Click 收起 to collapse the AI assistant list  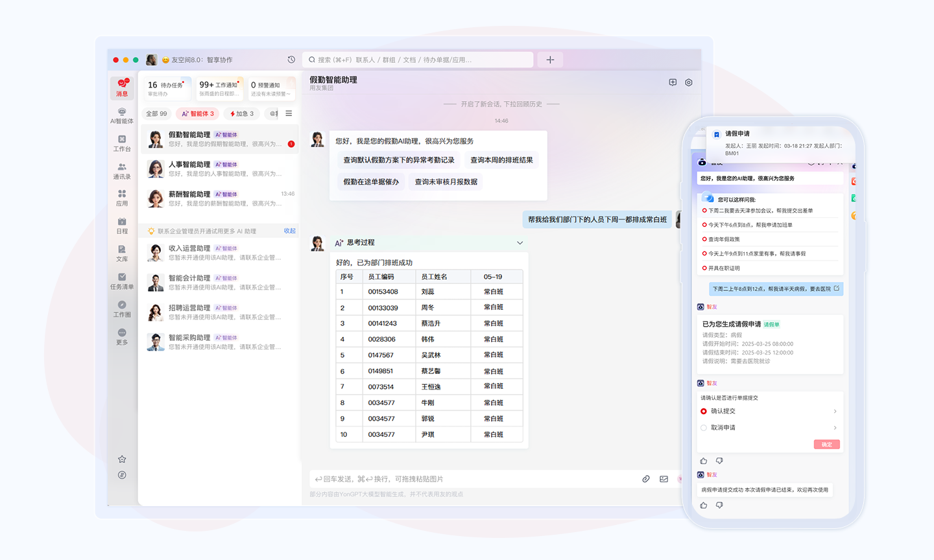tap(289, 231)
